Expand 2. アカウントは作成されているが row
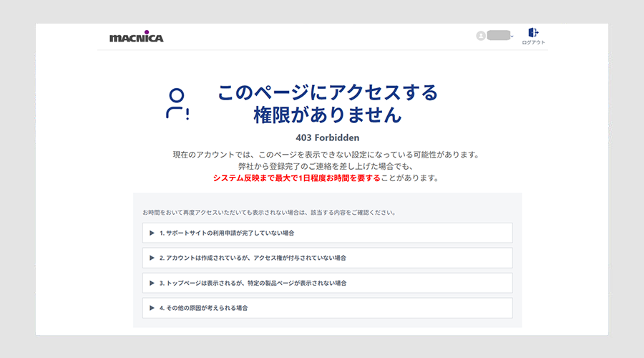 (x=327, y=258)
